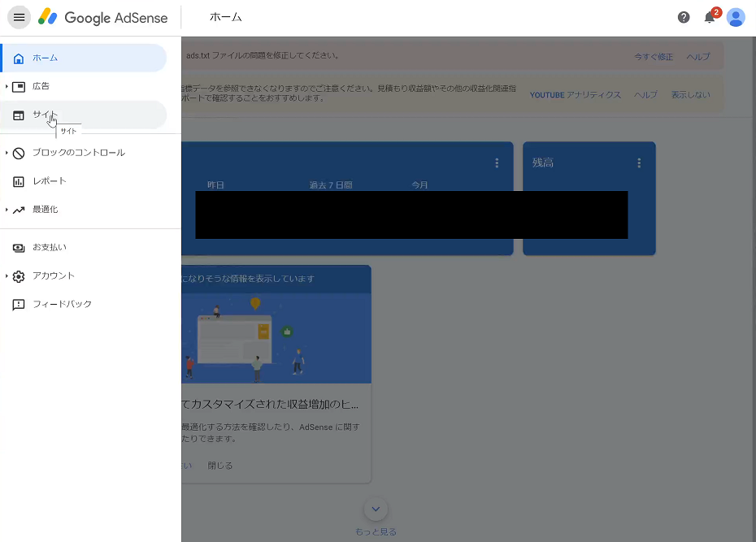Screen dimensions: 756x542
Task: Click the アカウント gear icon
Action: 19,276
